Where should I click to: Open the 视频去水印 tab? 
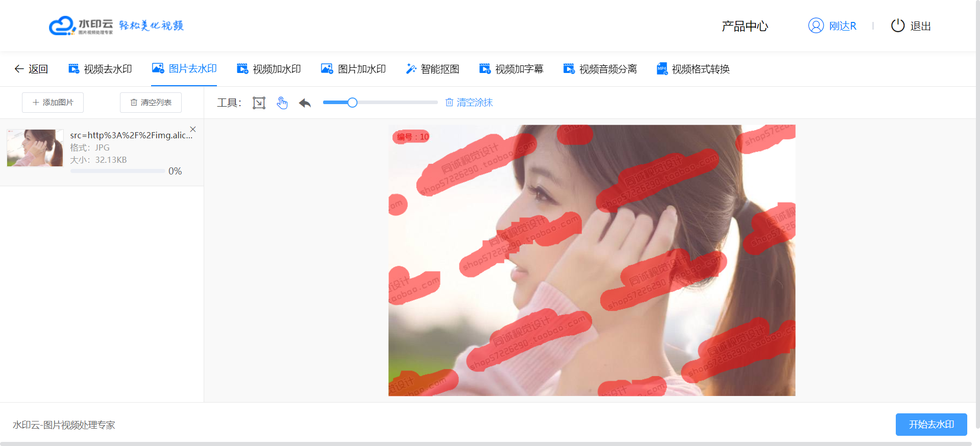coord(101,69)
